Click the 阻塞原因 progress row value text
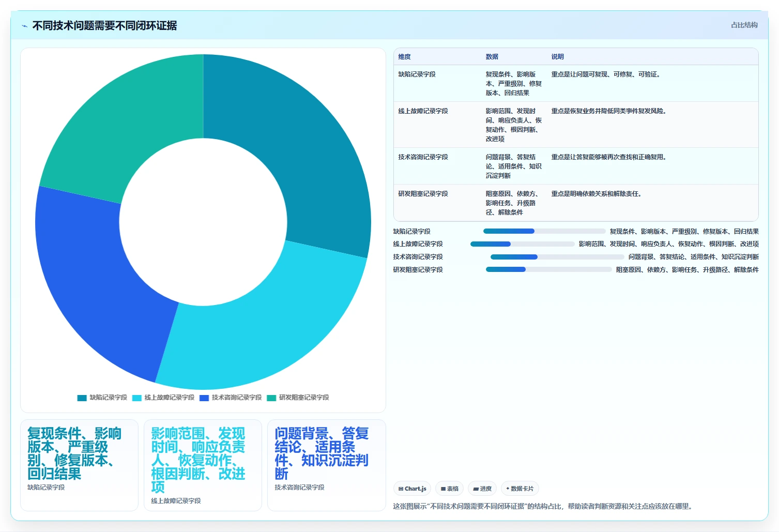 tap(688, 270)
